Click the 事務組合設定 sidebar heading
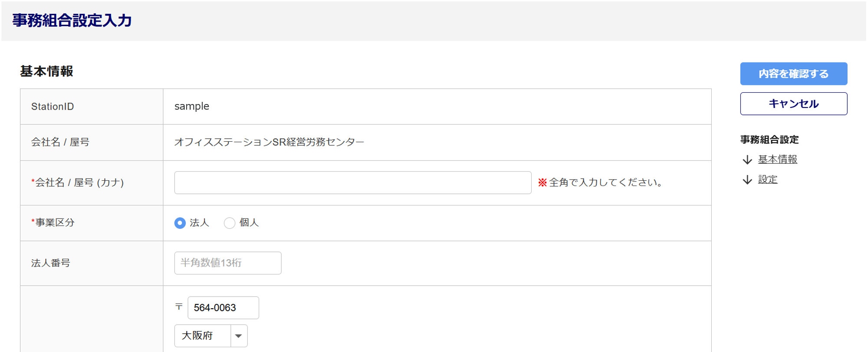The height and width of the screenshot is (352, 868). tap(769, 140)
